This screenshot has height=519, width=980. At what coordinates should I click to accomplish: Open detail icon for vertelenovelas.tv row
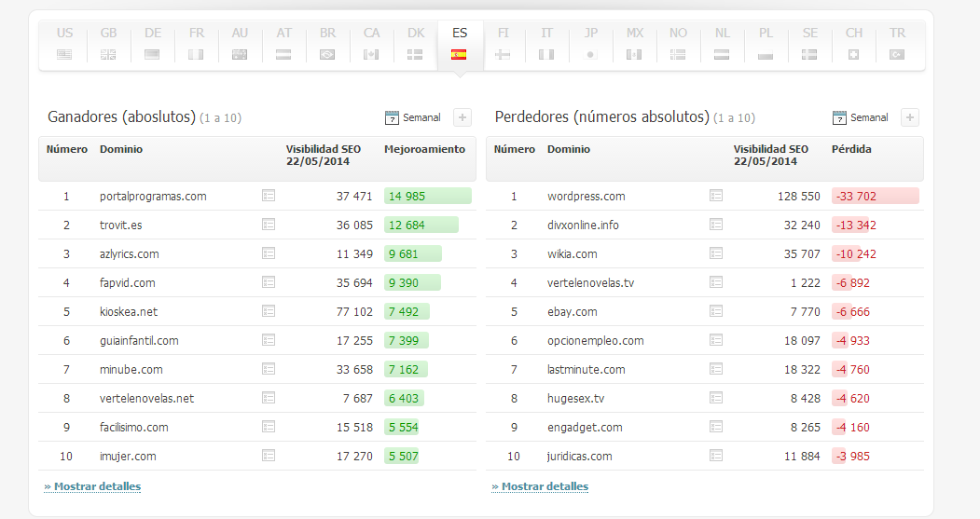(716, 282)
